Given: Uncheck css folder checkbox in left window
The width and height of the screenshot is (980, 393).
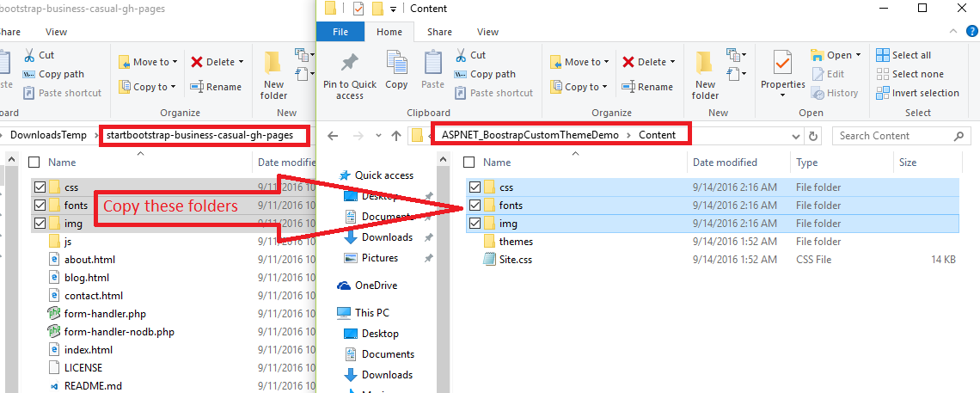Looking at the screenshot, I should 40,187.
